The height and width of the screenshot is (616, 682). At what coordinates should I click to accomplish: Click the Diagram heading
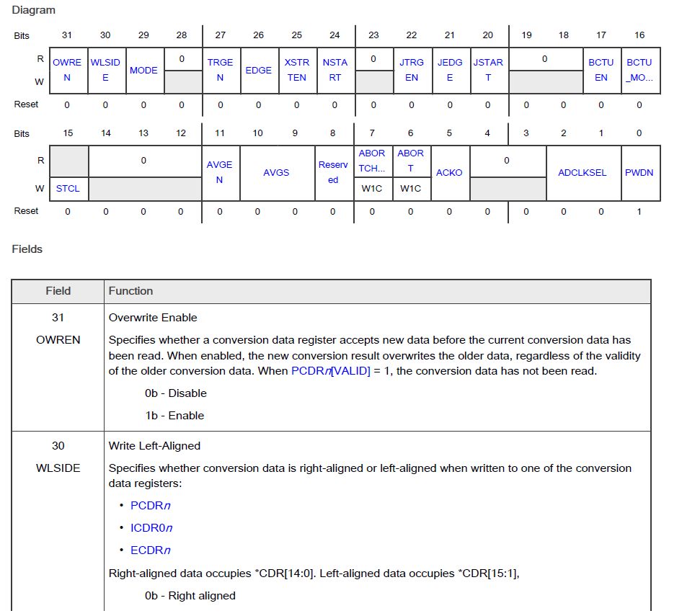coord(33,10)
